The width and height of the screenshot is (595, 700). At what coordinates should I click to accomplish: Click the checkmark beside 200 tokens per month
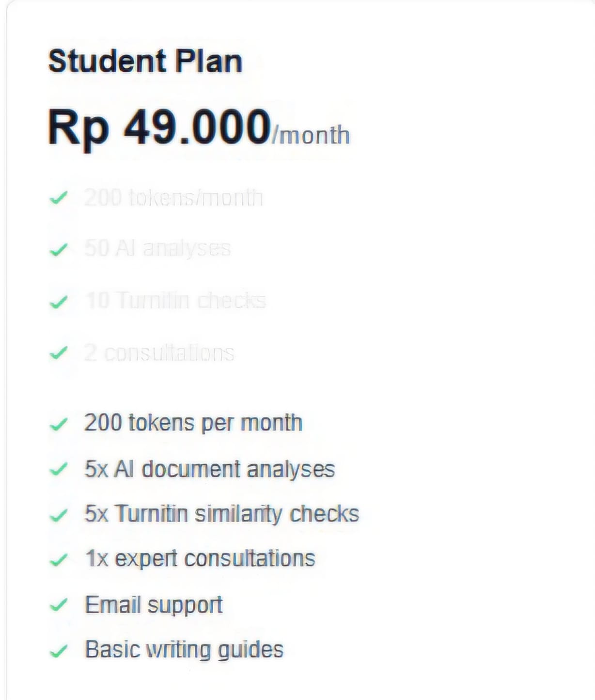pyautogui.click(x=58, y=424)
